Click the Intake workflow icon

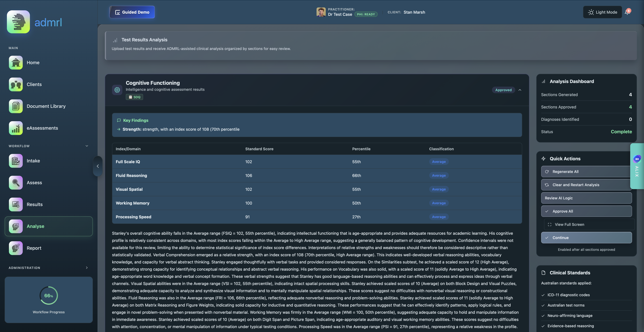(16, 161)
